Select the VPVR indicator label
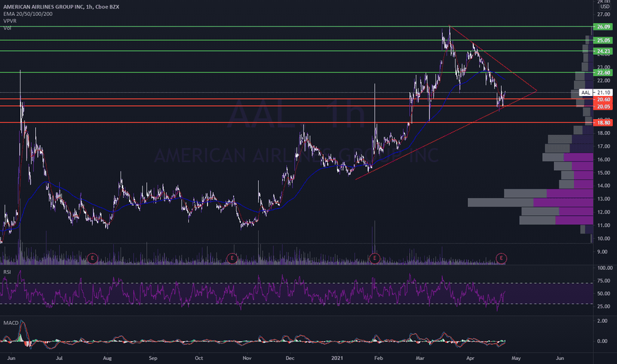Screen dimensions: 617x364 10,21
